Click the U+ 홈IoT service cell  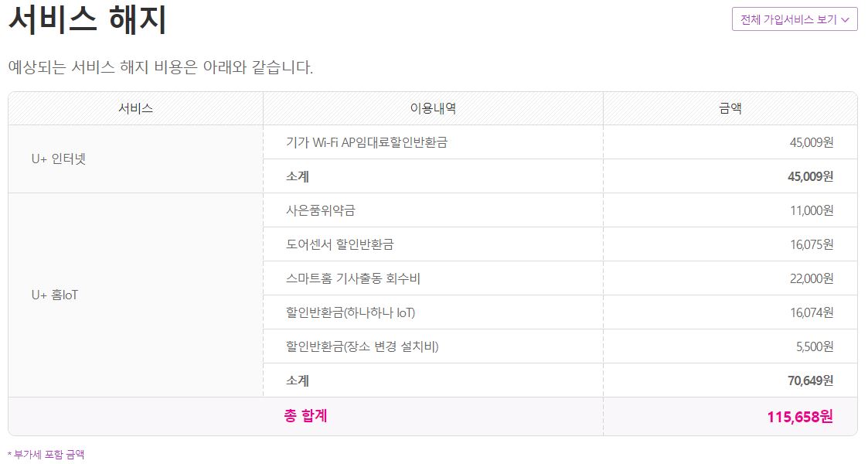55,295
